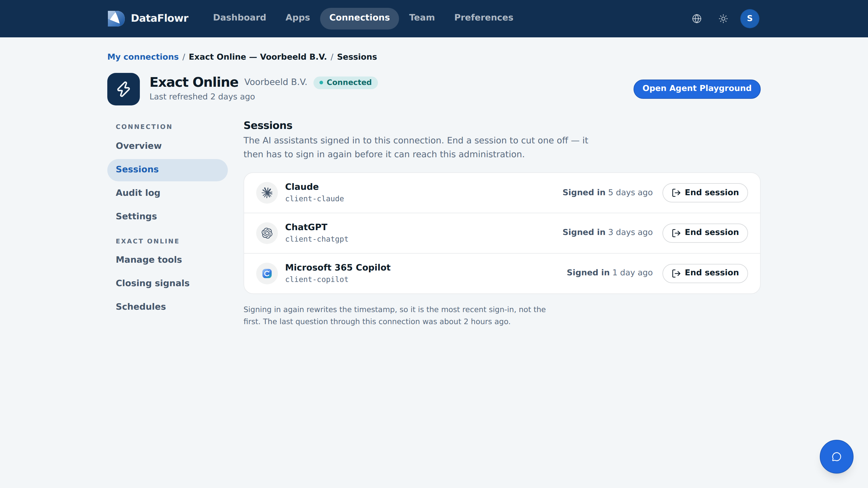Screen dimensions: 868x488
Task: Open the Audit log page
Action: tap(168, 193)
